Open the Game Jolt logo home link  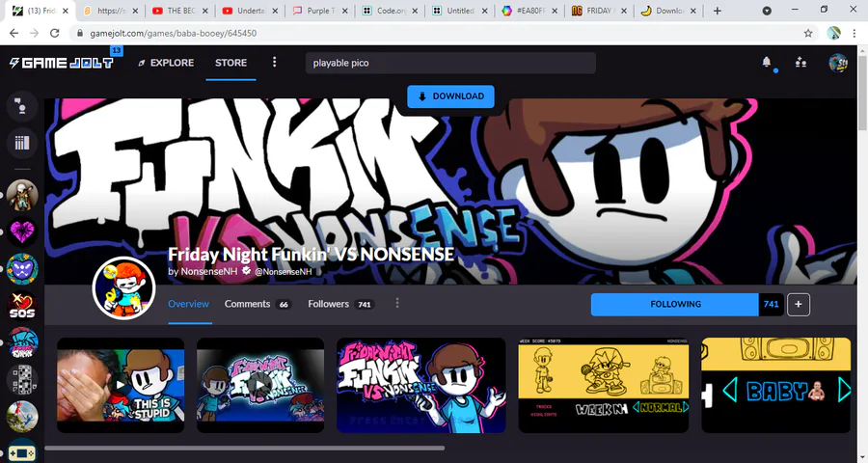[x=62, y=63]
